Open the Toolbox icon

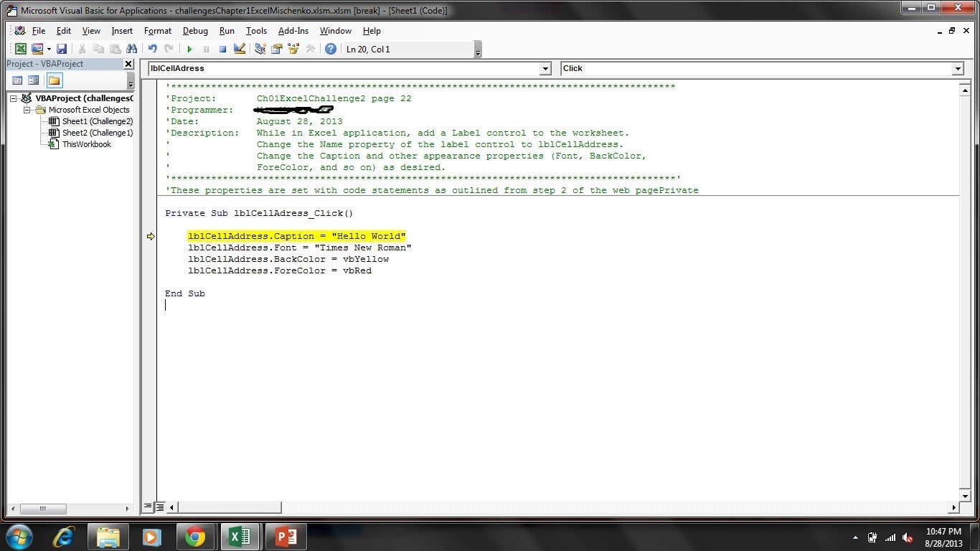310,49
